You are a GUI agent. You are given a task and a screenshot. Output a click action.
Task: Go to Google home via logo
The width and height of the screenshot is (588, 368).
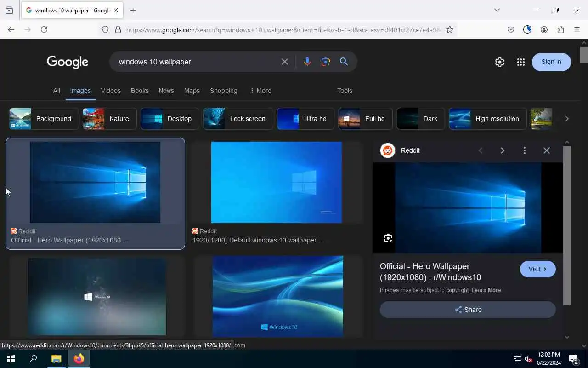click(x=68, y=62)
